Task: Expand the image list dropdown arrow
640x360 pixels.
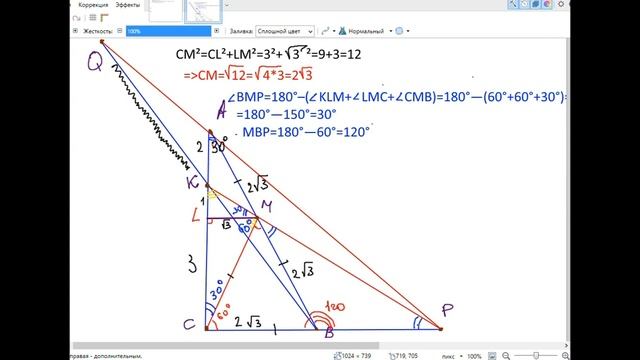Action: (227, 5)
